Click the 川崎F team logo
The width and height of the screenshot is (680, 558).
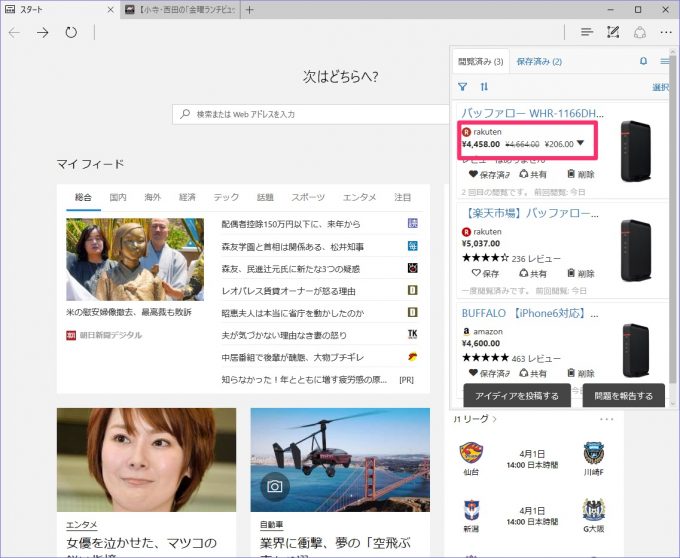pyautogui.click(x=594, y=453)
